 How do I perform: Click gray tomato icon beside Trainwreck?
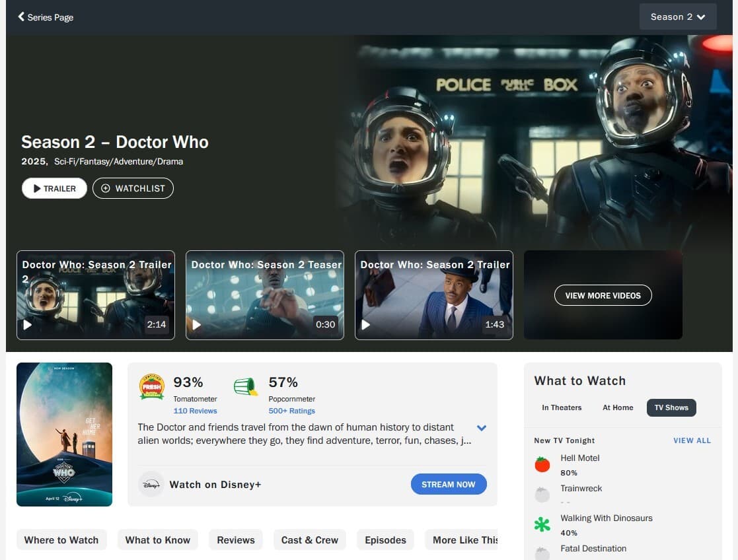click(542, 494)
